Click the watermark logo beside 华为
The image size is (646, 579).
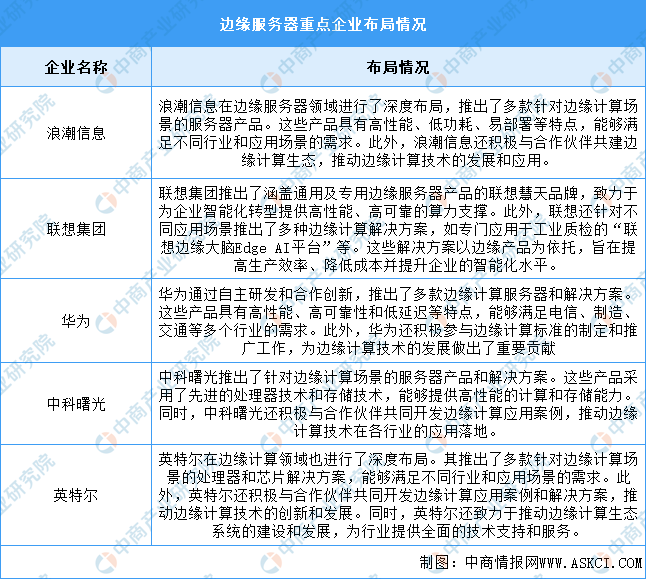[106, 322]
